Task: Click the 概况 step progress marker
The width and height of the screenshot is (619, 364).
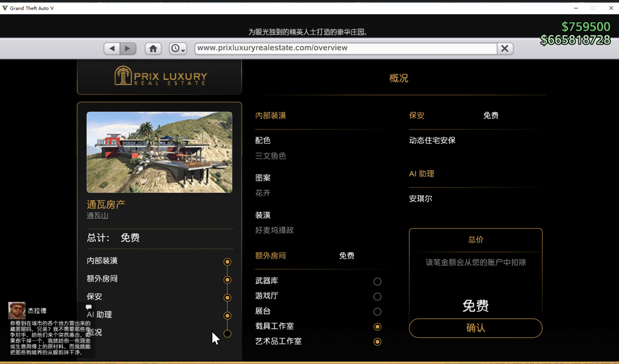Action: (x=228, y=333)
